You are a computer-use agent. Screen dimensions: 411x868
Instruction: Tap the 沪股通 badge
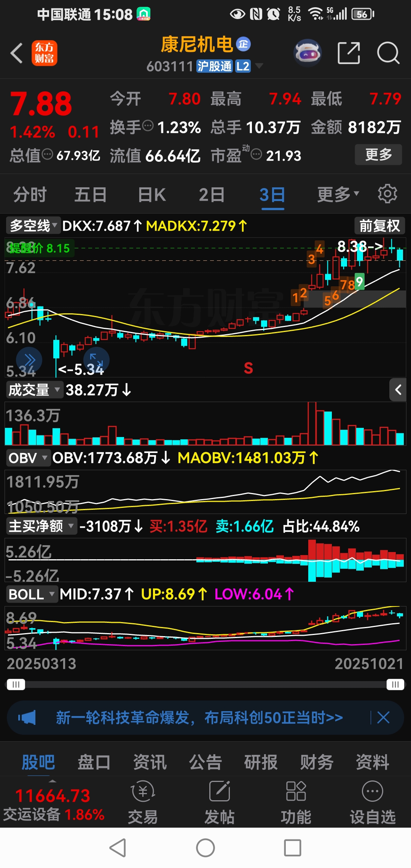(x=215, y=66)
